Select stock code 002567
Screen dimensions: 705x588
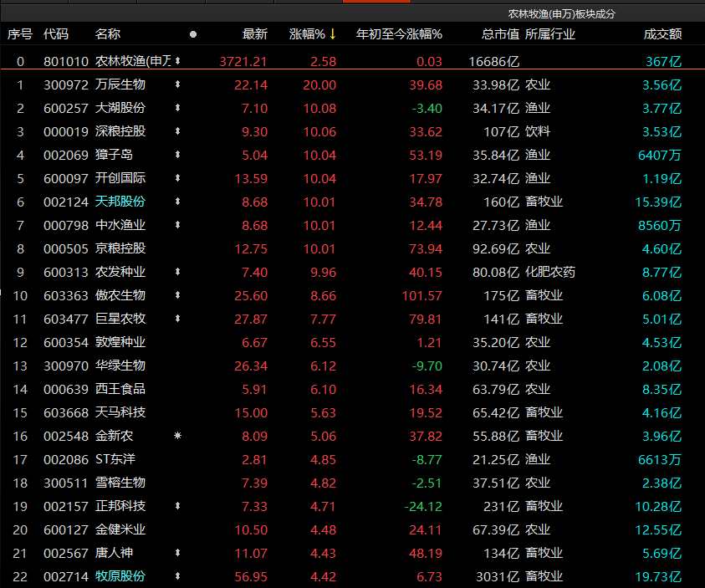pyautogui.click(x=65, y=553)
